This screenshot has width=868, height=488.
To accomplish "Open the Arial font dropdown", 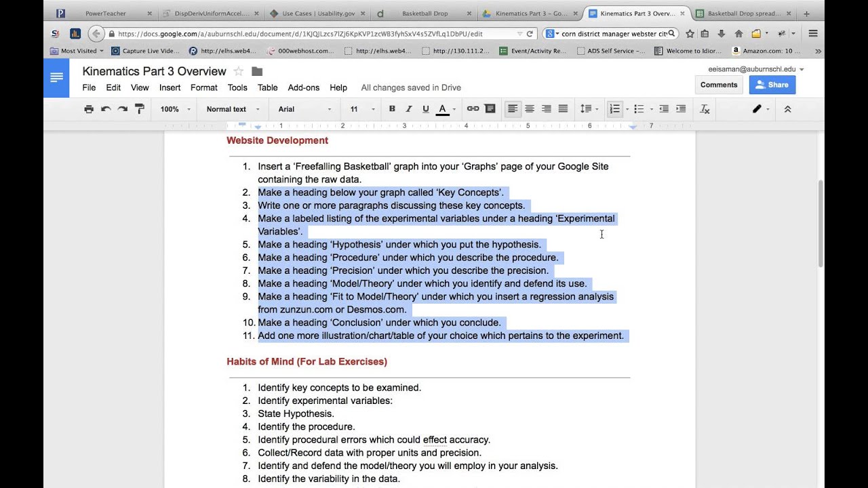I will click(x=305, y=109).
